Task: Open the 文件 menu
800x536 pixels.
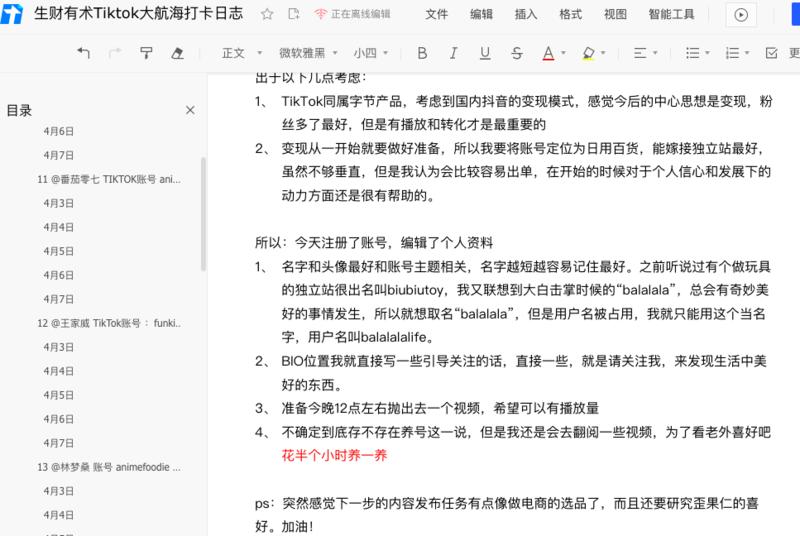Action: [436, 15]
